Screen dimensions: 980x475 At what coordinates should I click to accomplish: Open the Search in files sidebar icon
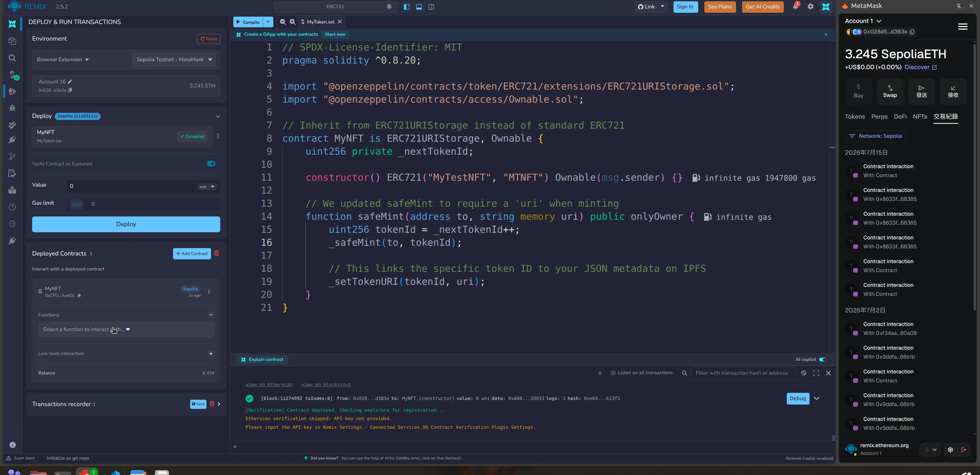point(12,58)
